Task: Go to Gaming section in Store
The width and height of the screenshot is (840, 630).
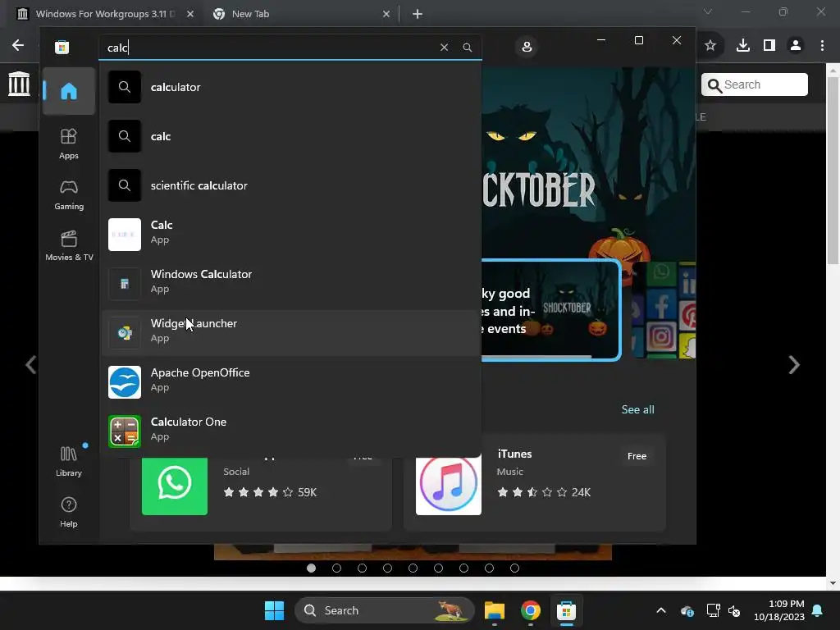Action: coord(69,195)
